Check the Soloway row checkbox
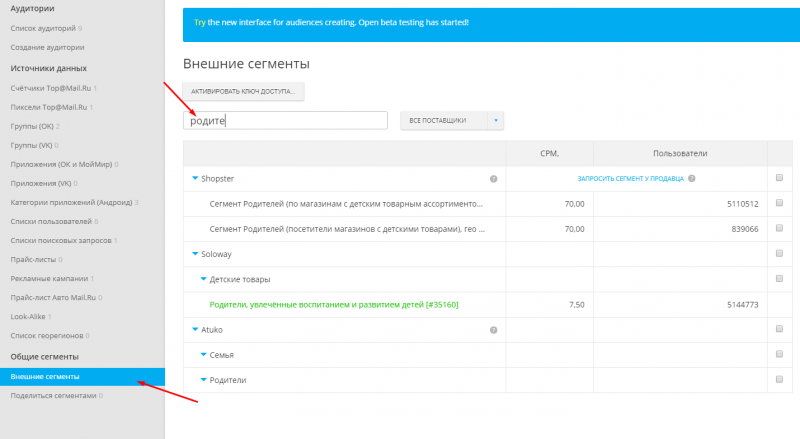 tap(779, 253)
